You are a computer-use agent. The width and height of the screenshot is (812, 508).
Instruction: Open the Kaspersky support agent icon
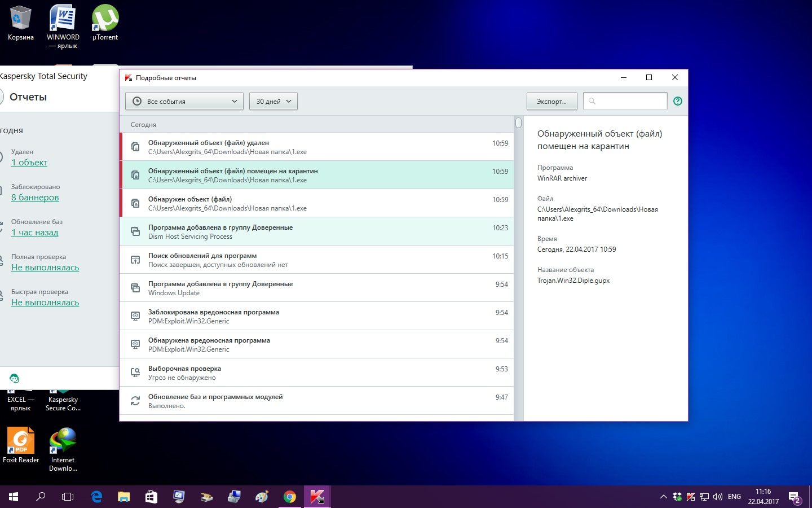click(15, 378)
